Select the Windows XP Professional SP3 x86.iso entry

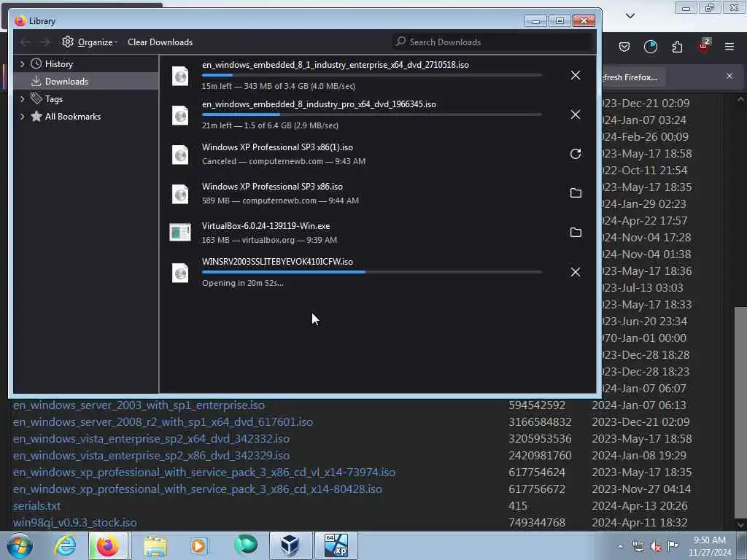[x=377, y=193]
